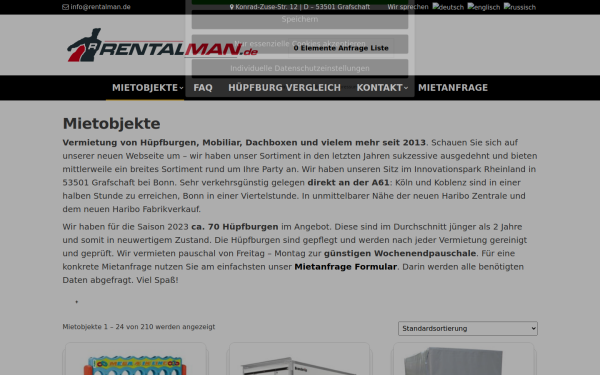Accept only essential cookies button

(x=300, y=44)
